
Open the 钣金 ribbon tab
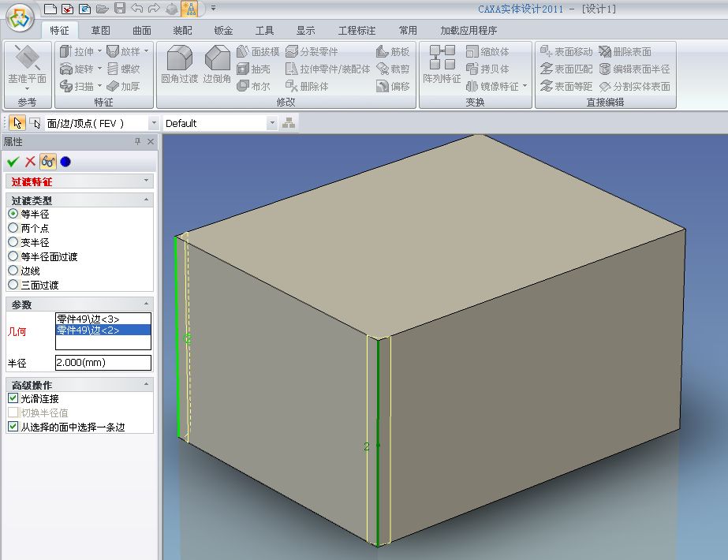click(x=223, y=31)
